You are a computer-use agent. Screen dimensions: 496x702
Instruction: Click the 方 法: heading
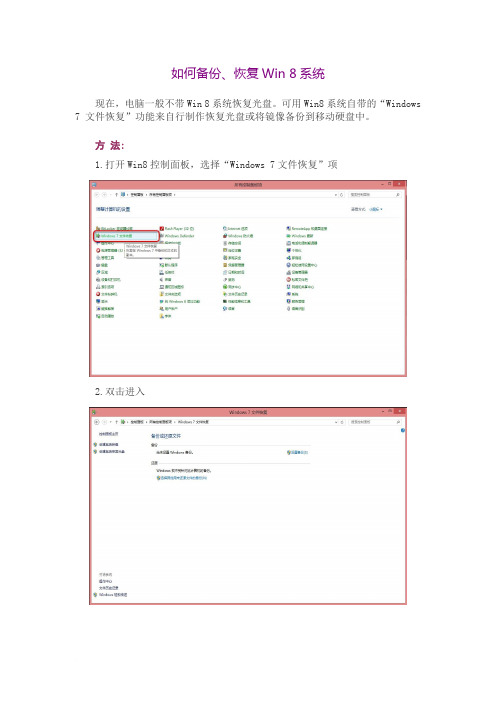(x=109, y=146)
